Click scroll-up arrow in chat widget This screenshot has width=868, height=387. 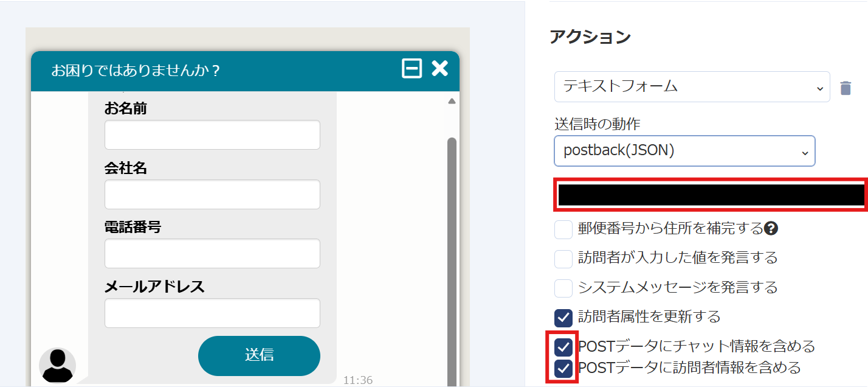(452, 101)
